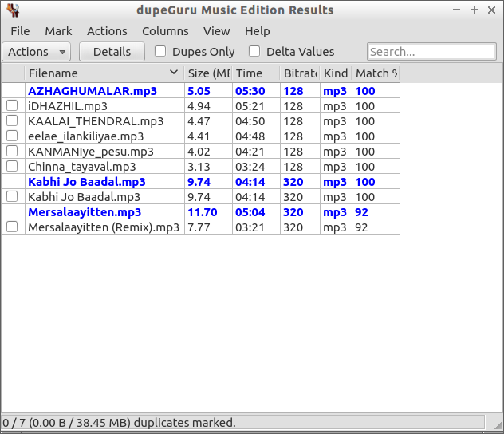Click the duplicates marked status bar text
This screenshot has width=504, height=434.
tap(119, 422)
